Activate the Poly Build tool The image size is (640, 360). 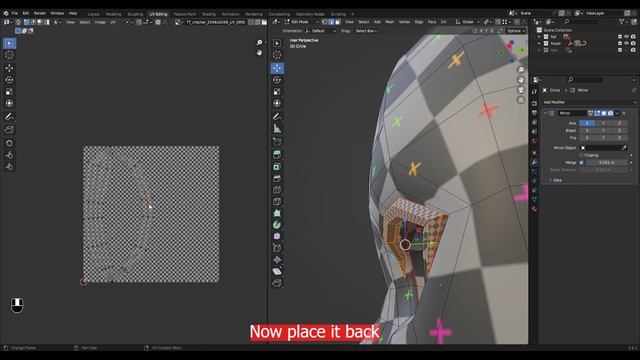pos(277,213)
